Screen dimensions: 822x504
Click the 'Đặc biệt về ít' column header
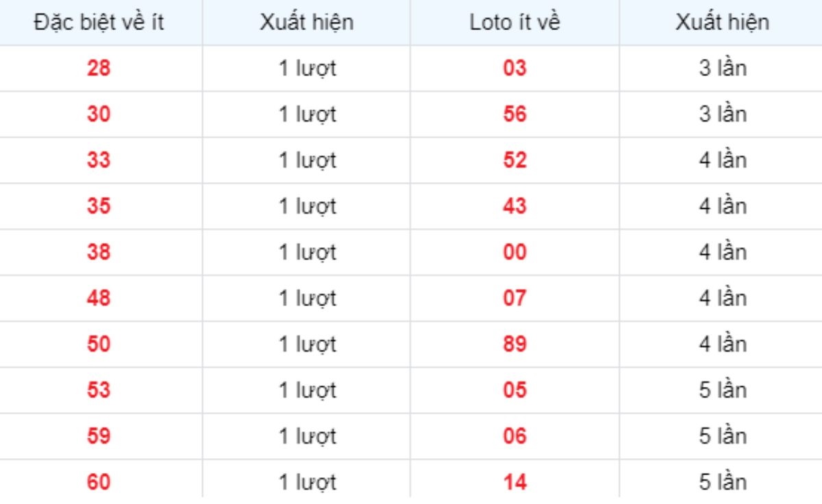click(99, 23)
